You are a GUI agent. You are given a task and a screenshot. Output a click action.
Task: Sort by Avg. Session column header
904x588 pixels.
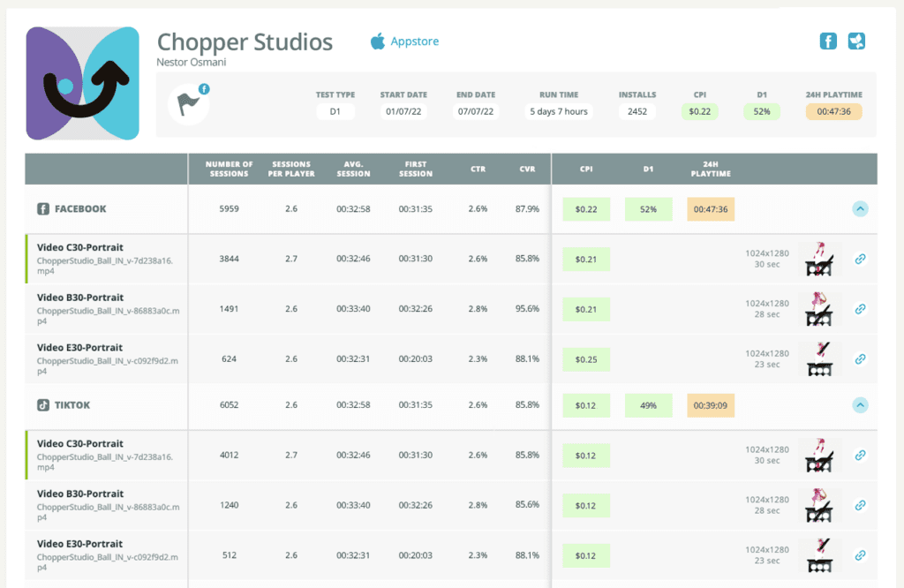tap(353, 169)
